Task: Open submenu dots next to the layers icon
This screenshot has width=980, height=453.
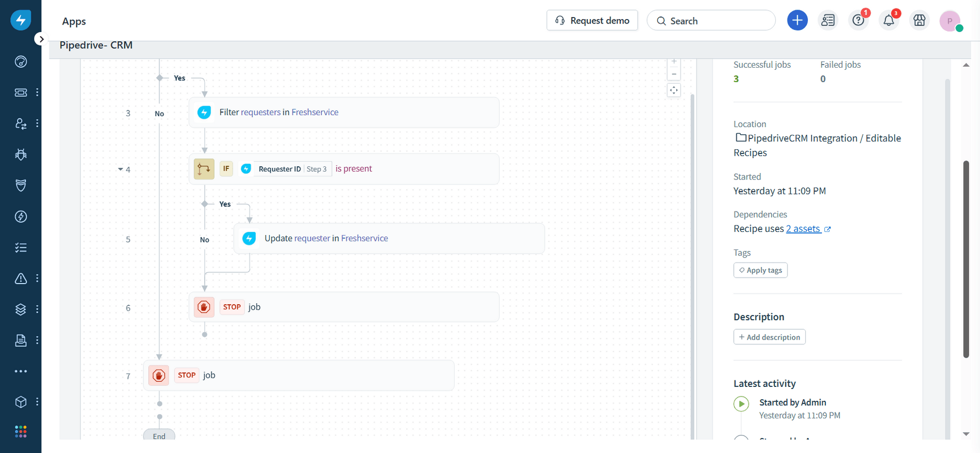Action: 37,309
